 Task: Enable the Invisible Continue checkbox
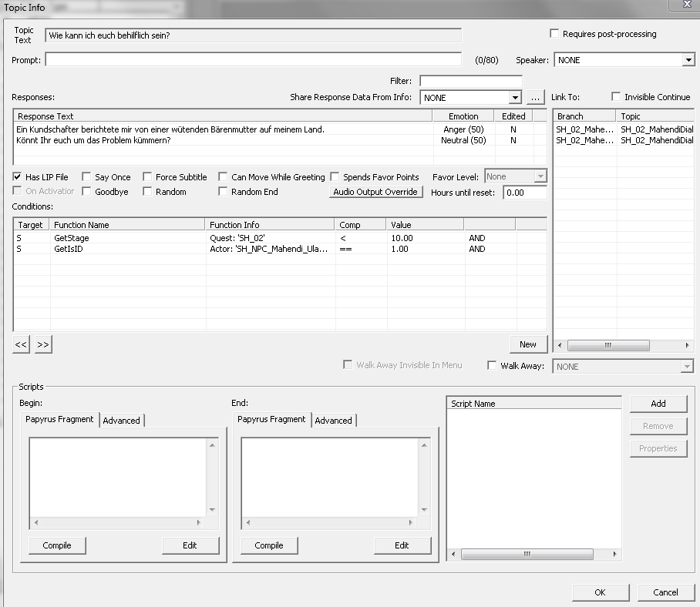[x=616, y=97]
